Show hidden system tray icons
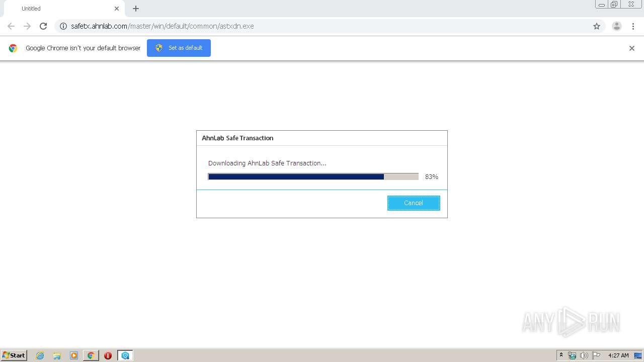Image resolution: width=644 pixels, height=362 pixels. 561,355
